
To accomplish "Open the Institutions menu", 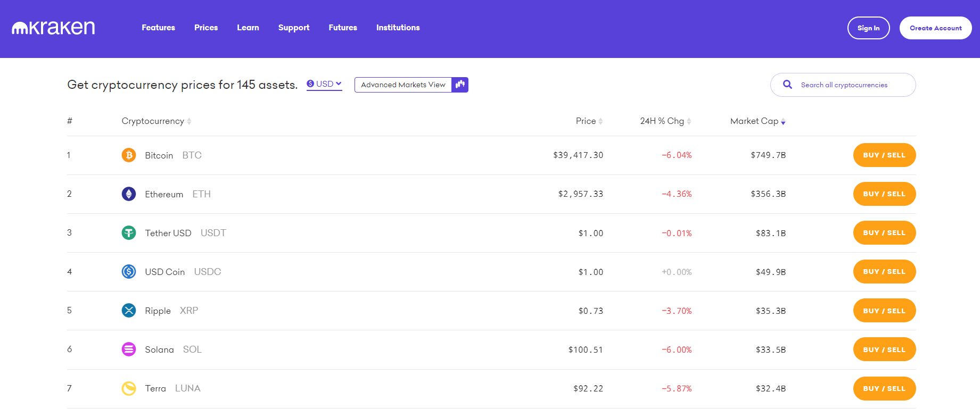I will point(398,28).
